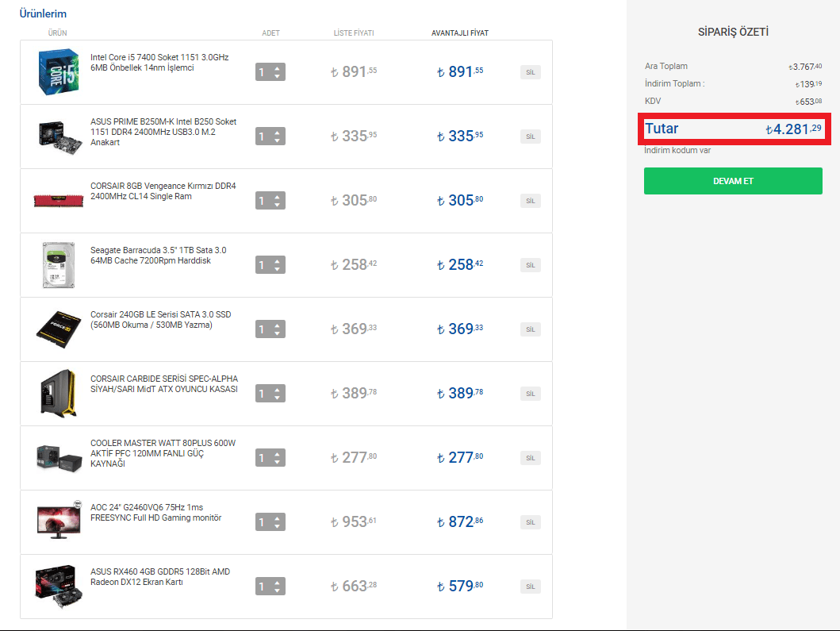840x631 pixels.
Task: Remove ASUS RX460 with SİL button
Action: 531,587
